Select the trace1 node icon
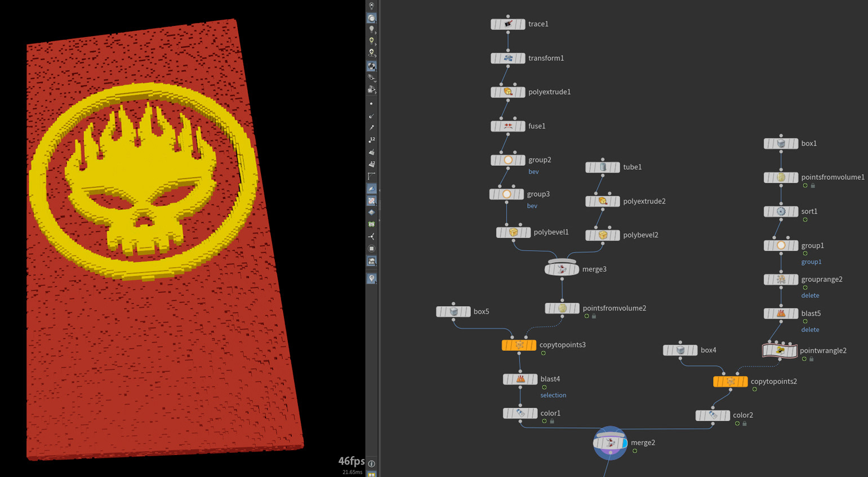The width and height of the screenshot is (868, 477). 508,24
